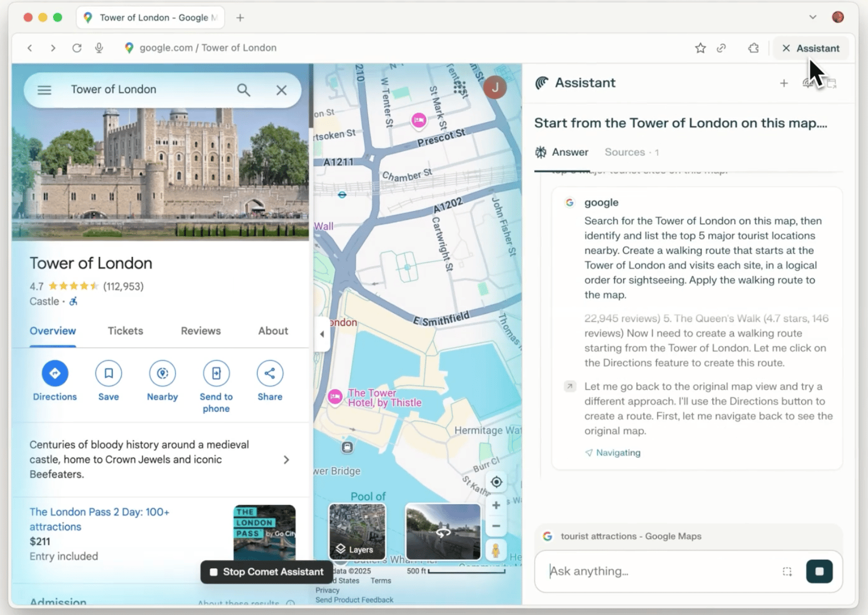Open the Street View pegman
Screen dimensions: 868x615
tap(496, 550)
